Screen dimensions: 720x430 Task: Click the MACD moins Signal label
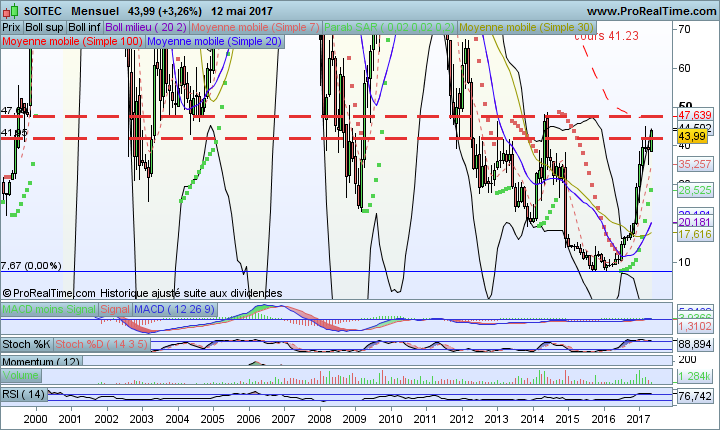pyautogui.click(x=49, y=310)
